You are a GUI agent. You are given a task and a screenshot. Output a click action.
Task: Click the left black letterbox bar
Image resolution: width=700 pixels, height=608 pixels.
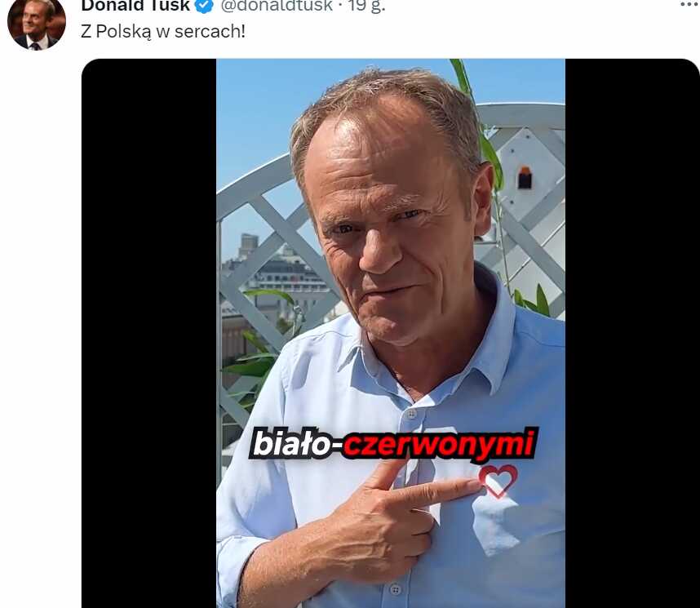point(149,333)
